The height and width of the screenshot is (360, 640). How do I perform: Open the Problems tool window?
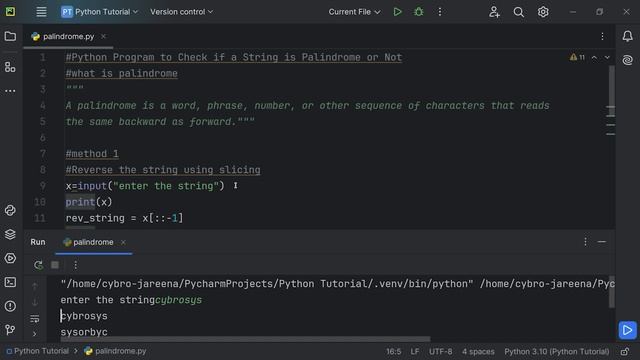tap(10, 306)
